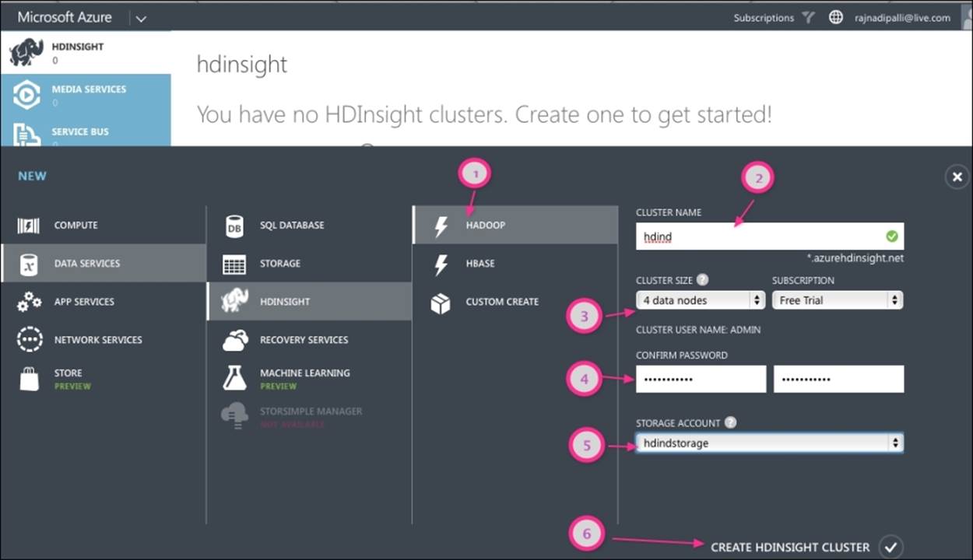Close the New panel with X
Image resolution: width=973 pixels, height=560 pixels.
[x=957, y=177]
